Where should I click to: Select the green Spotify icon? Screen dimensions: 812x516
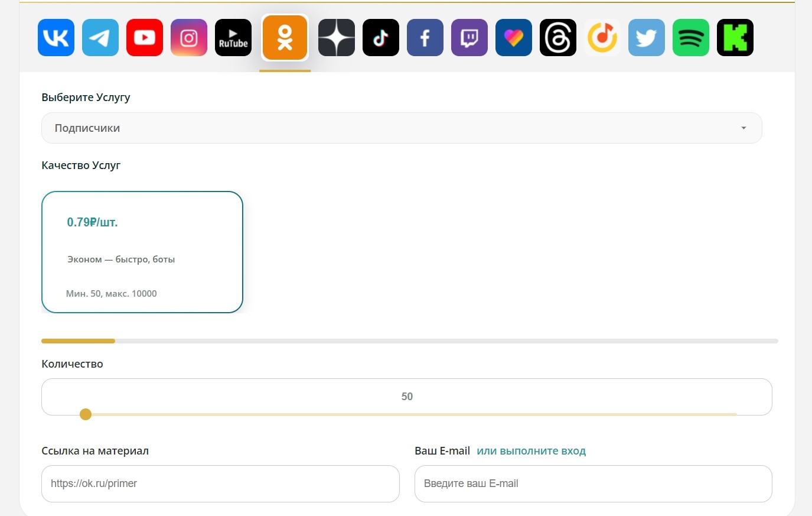coord(691,38)
